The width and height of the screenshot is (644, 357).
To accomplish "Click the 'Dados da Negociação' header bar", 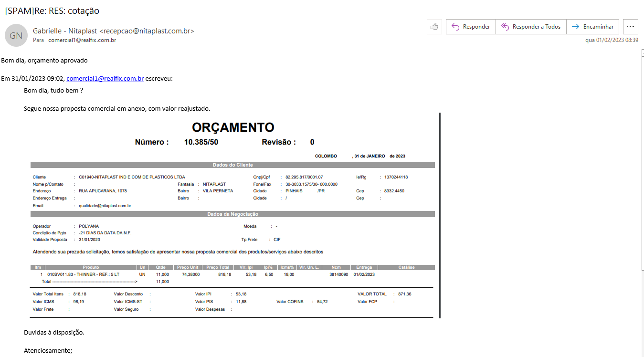I will click(232, 214).
